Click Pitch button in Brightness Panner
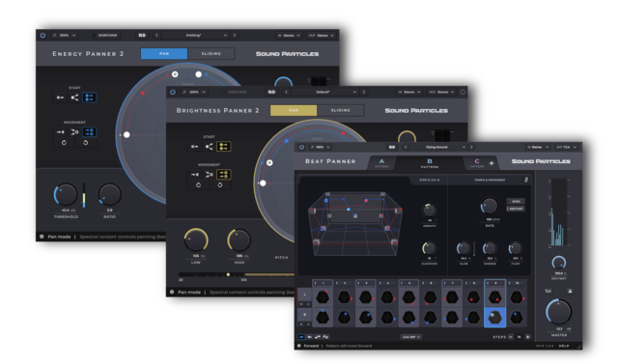This screenshot has height=364, width=618. click(281, 257)
